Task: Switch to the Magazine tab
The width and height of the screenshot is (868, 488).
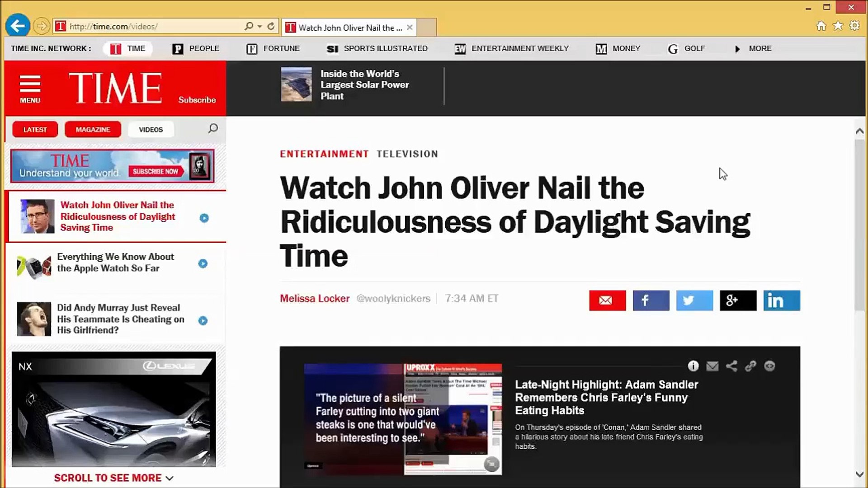Action: [93, 129]
